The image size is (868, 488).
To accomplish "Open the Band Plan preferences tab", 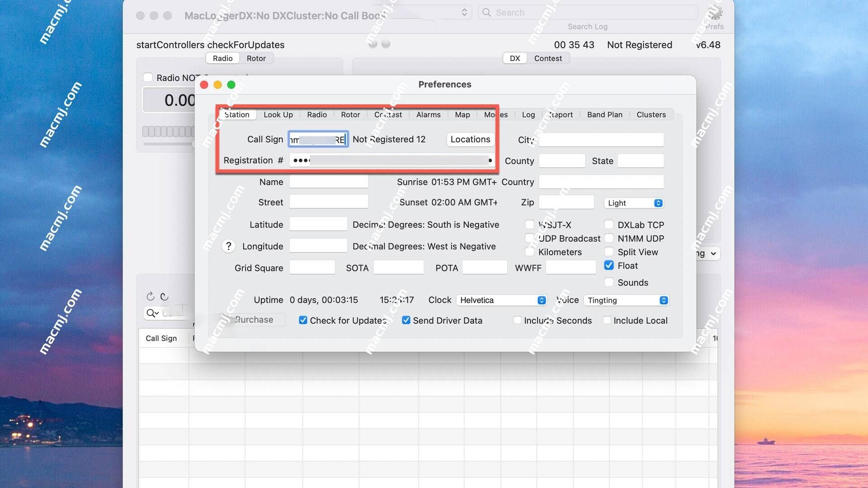I will (x=604, y=114).
